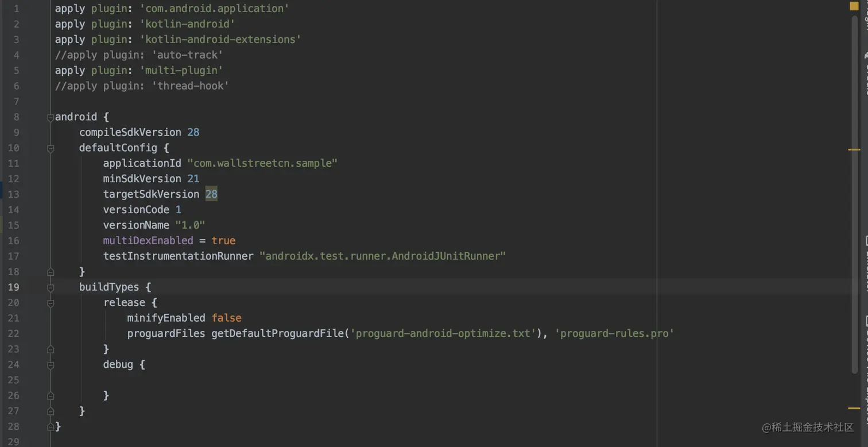Click the commented 'thread-hook' plugin line
The width and height of the screenshot is (868, 447).
142,86
